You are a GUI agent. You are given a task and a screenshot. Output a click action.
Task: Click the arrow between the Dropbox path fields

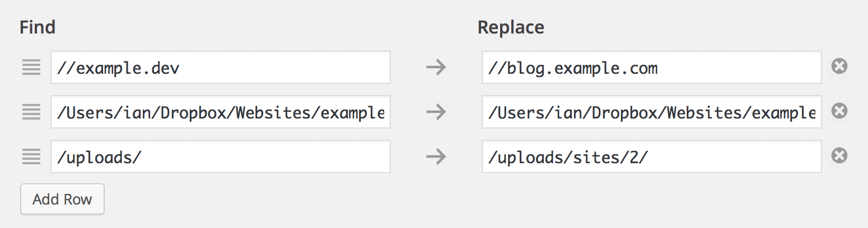click(436, 112)
